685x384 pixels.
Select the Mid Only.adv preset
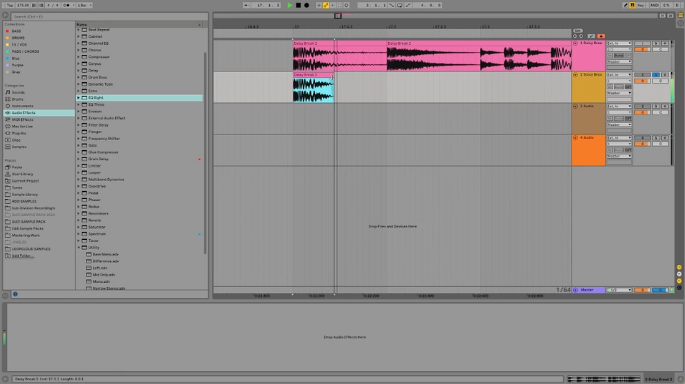104,275
